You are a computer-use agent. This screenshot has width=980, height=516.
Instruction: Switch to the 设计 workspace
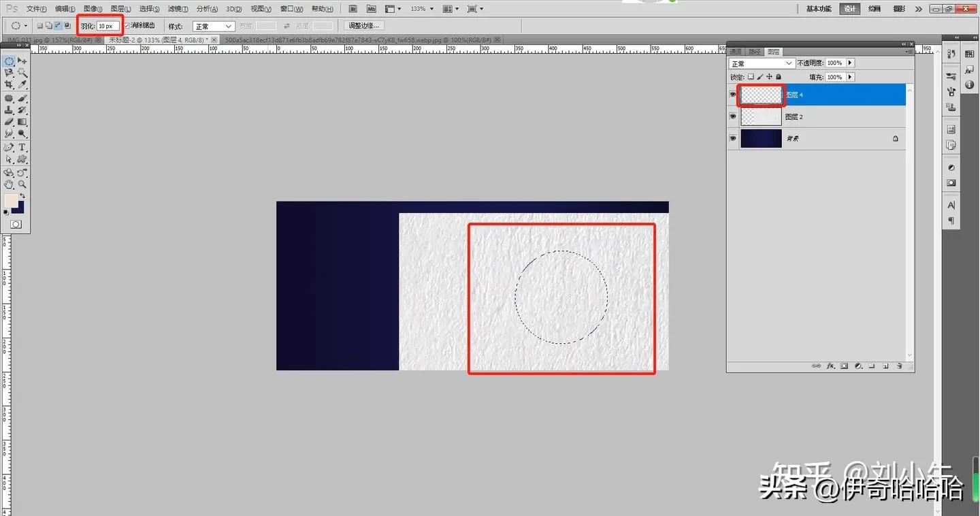tap(849, 9)
